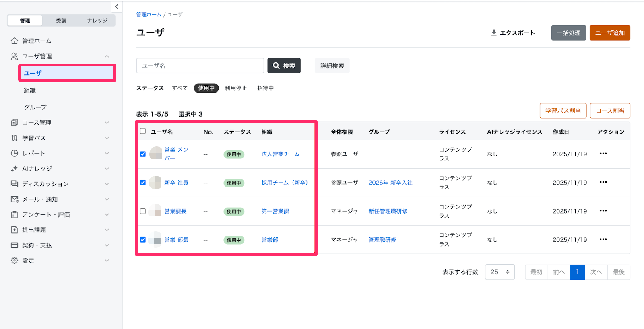Viewport: 644px width, 329px height.
Task: Open the 新任管理職研修 group link
Action: [388, 211]
